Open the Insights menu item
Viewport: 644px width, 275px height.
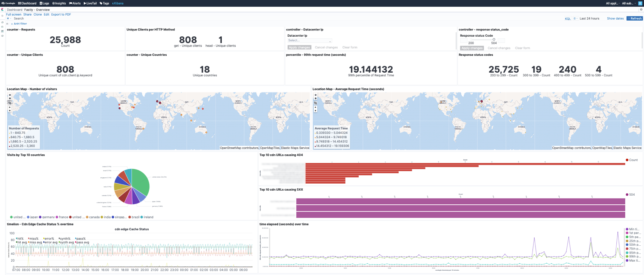[x=59, y=3]
